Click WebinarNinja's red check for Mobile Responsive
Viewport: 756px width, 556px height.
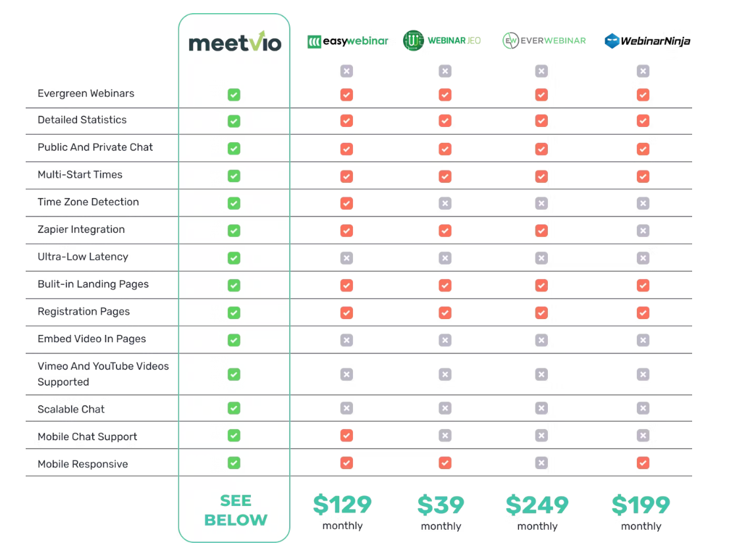[643, 463]
